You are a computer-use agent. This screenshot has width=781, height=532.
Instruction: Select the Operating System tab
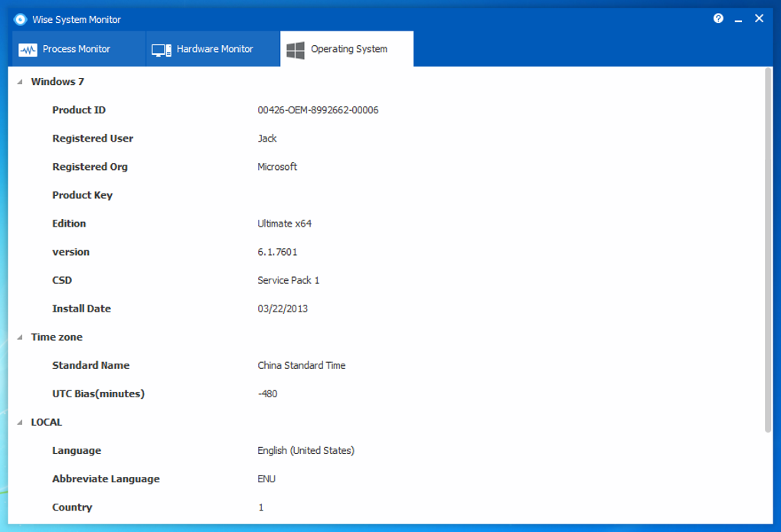tap(347, 49)
